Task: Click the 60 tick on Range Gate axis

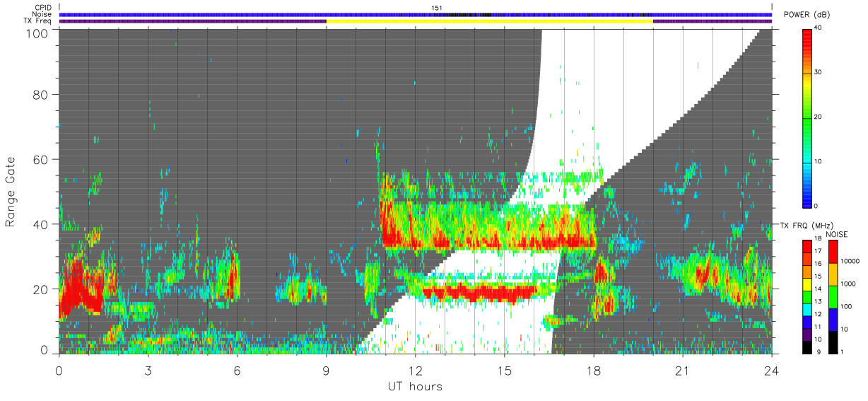Action: pos(40,159)
